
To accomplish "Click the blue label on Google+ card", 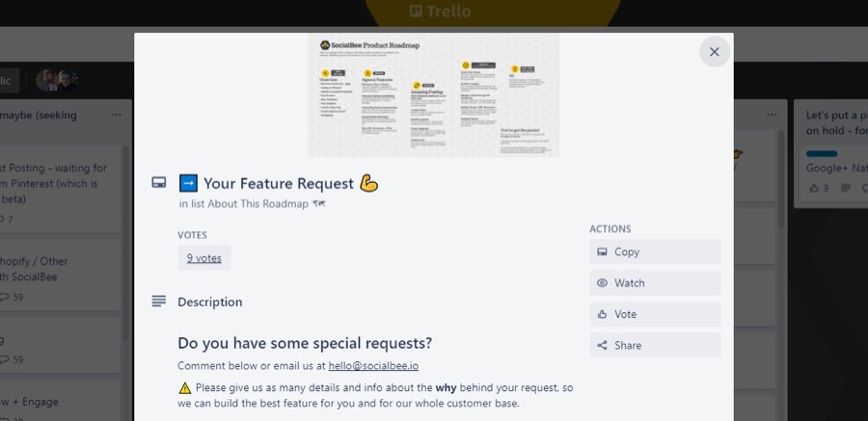I will click(822, 154).
